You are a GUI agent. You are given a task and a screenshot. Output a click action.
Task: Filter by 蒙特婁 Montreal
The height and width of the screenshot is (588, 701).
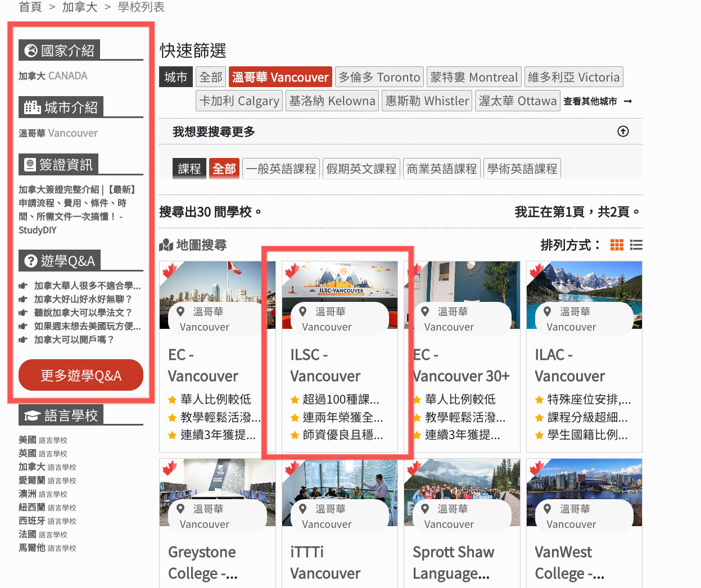coord(474,77)
